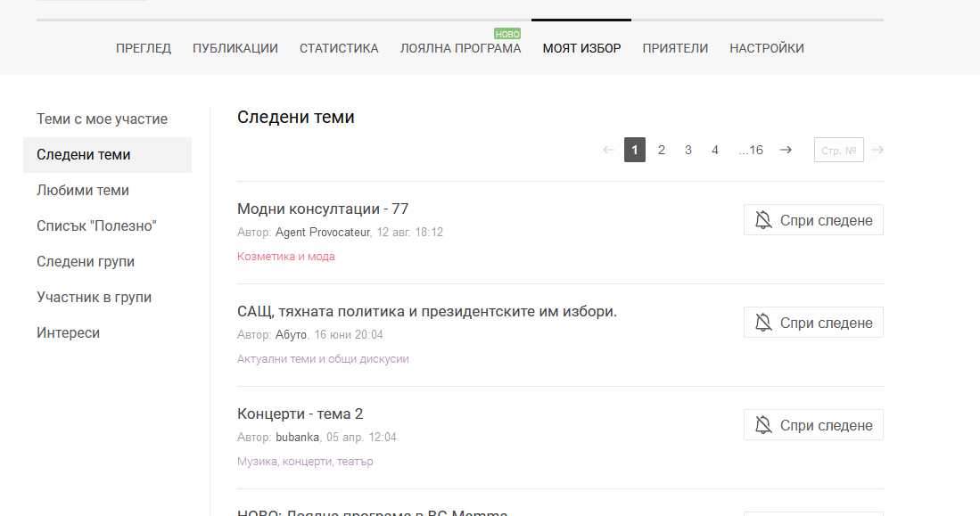This screenshot has height=516, width=980.
Task: Open the Козметика и мода category link
Action: [285, 257]
